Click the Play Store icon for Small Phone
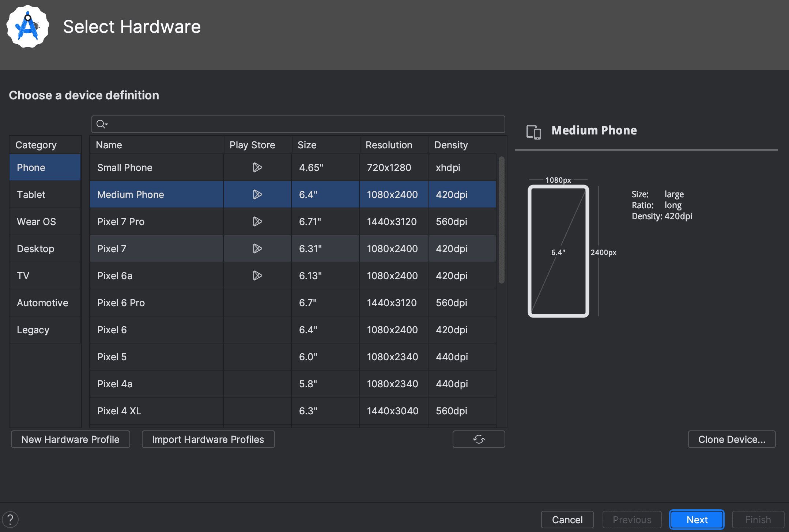 tap(257, 167)
